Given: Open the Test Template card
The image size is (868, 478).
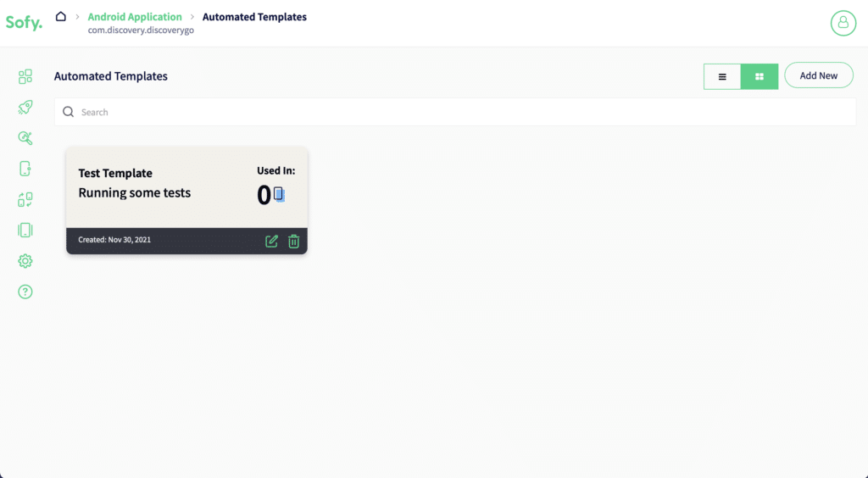Looking at the screenshot, I should click(161, 186).
